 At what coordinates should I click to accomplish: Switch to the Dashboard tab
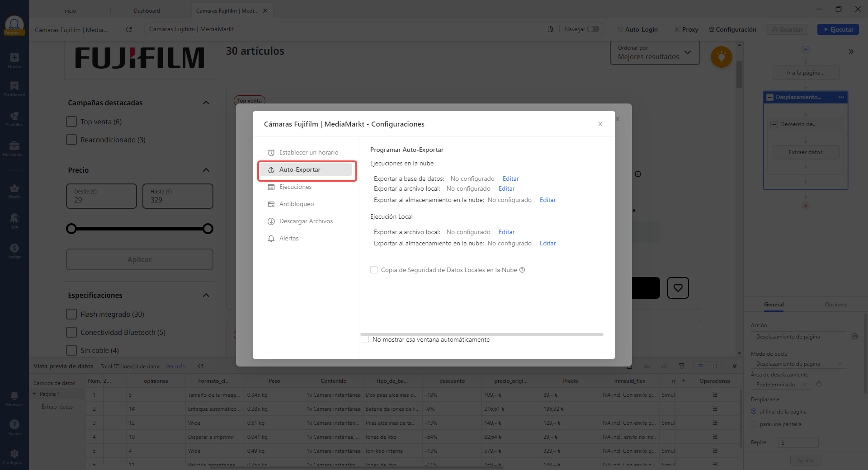147,10
